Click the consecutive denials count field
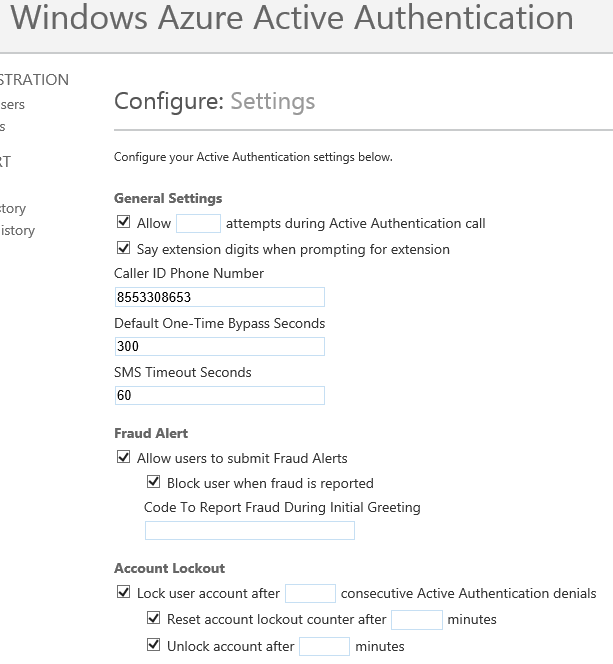This screenshot has width=613, height=664. (x=310, y=594)
